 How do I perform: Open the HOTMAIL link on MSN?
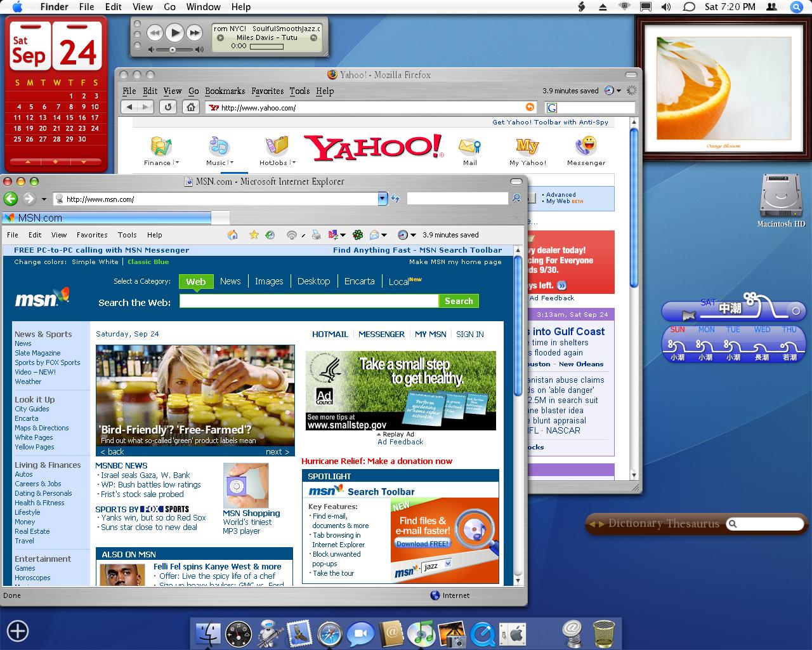tap(330, 334)
